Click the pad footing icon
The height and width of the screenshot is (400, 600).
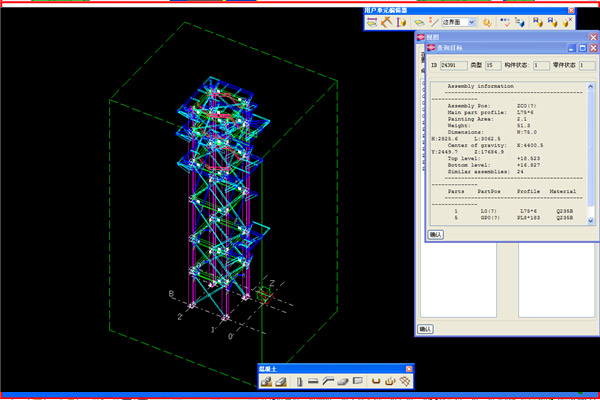267,381
